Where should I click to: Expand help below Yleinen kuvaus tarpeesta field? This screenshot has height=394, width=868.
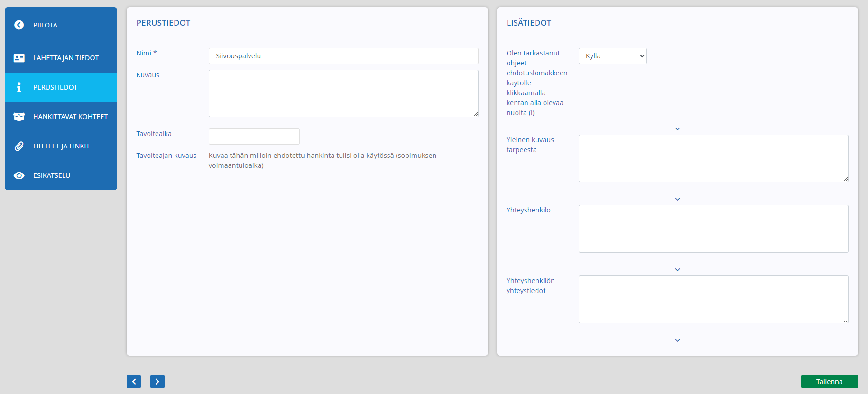(x=677, y=199)
